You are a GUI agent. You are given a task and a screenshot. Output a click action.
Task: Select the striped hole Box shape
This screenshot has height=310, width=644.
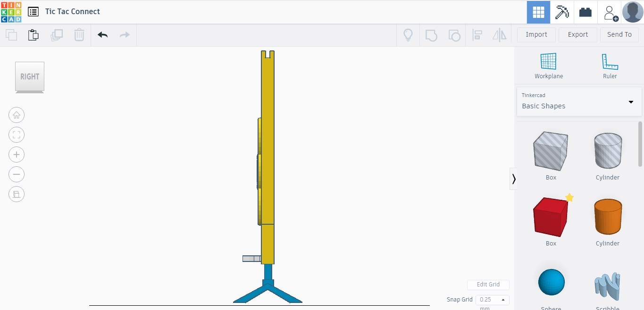[x=551, y=151]
